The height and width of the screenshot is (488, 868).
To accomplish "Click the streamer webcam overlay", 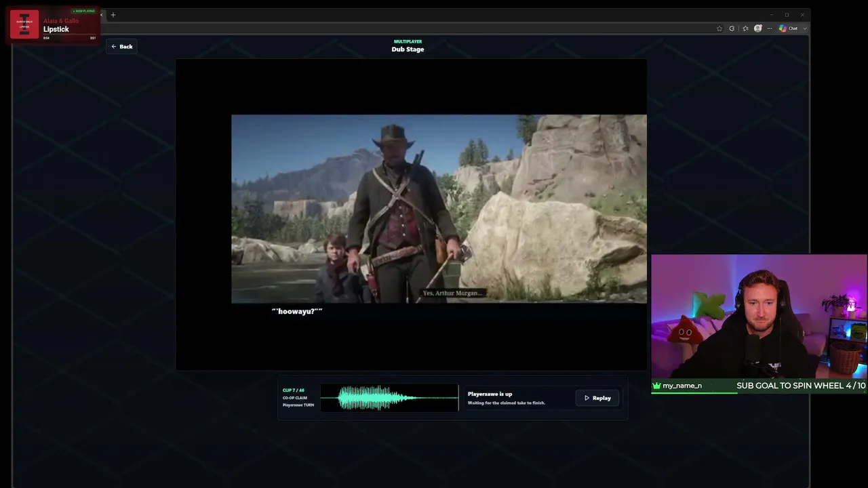I will point(759,317).
